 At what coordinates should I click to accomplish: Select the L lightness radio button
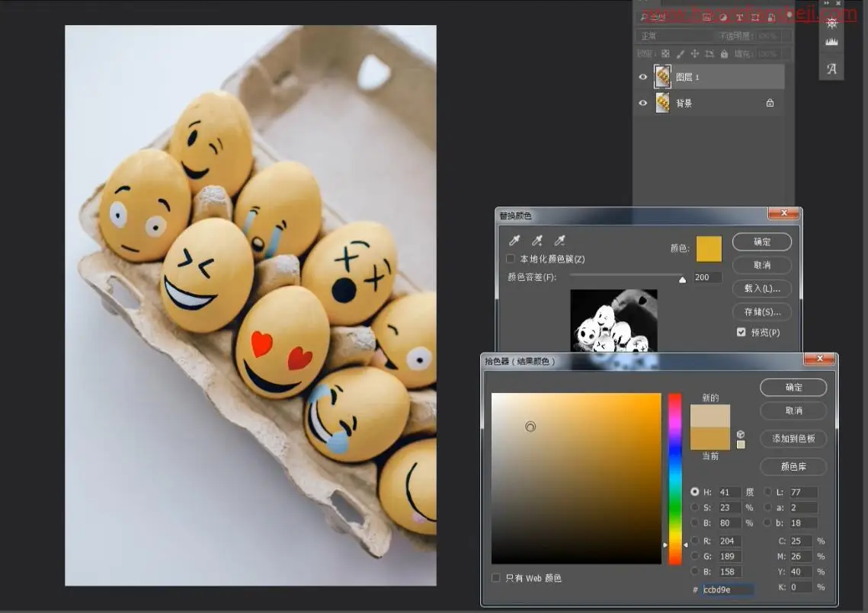coord(768,491)
